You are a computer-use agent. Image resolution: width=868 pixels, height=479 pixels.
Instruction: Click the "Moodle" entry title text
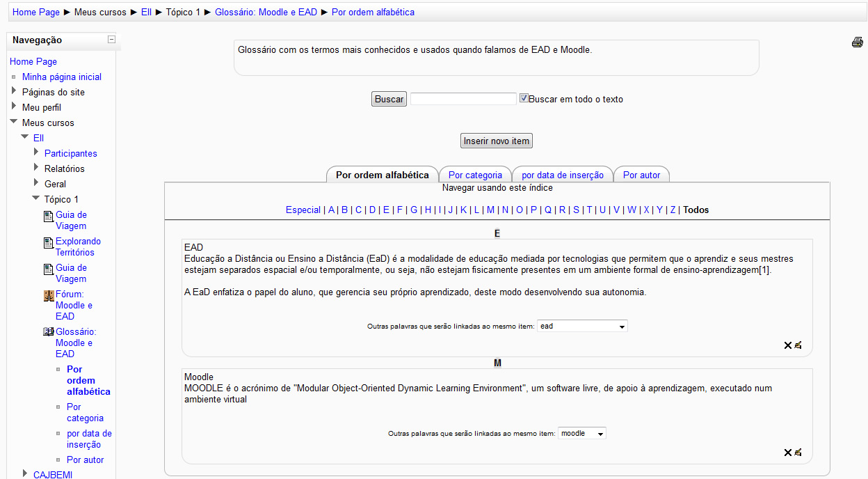point(199,377)
